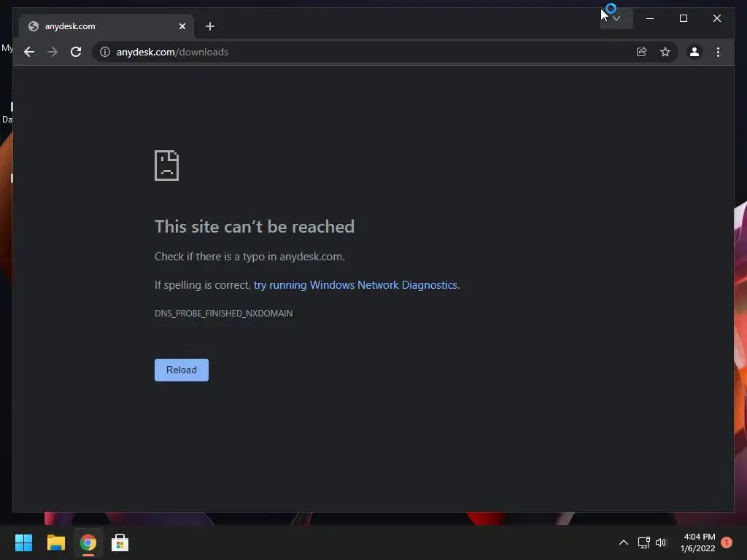Open the Windows Start menu
Image resolution: width=747 pixels, height=560 pixels.
23,542
